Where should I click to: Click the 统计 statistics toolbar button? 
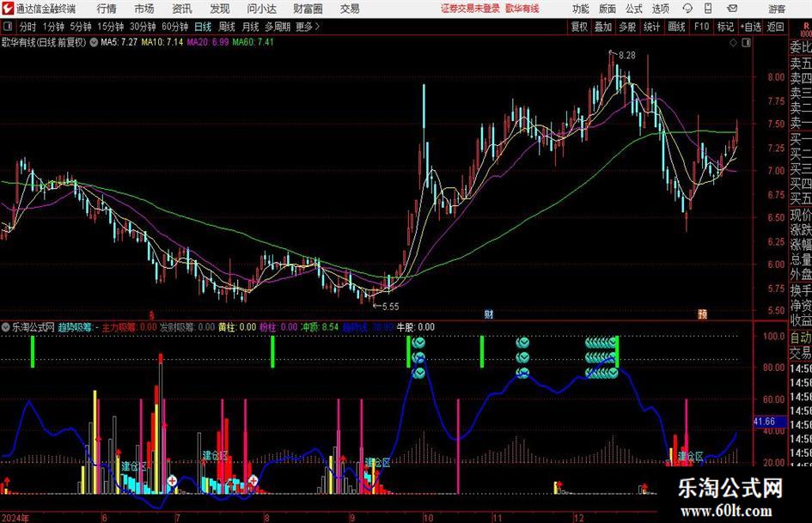(x=651, y=27)
